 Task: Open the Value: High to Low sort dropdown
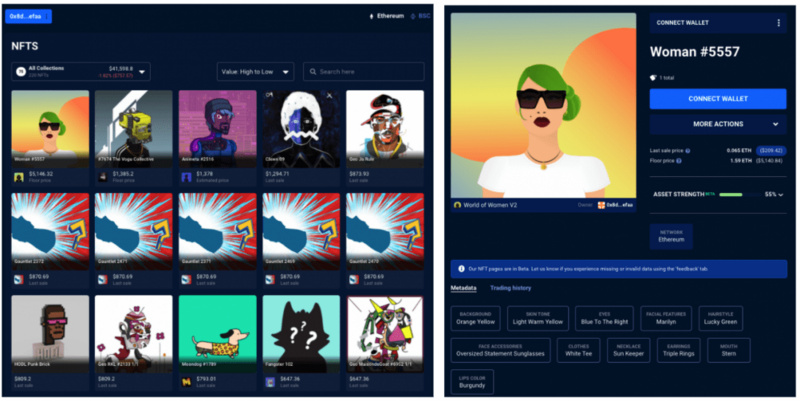(256, 72)
